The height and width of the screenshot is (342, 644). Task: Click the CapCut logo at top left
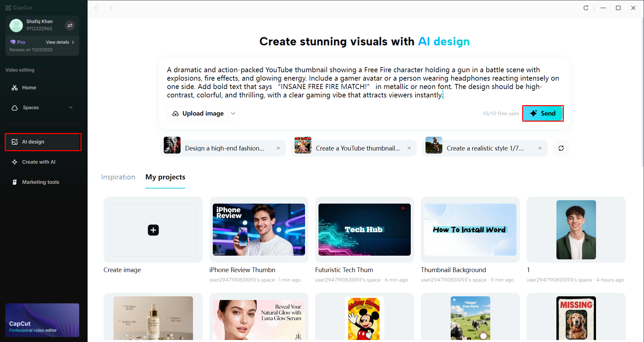(x=19, y=8)
